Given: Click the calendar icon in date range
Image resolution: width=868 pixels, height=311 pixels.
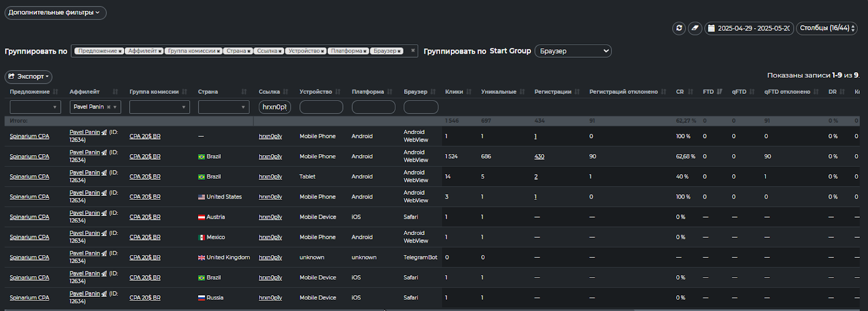Looking at the screenshot, I should point(711,28).
